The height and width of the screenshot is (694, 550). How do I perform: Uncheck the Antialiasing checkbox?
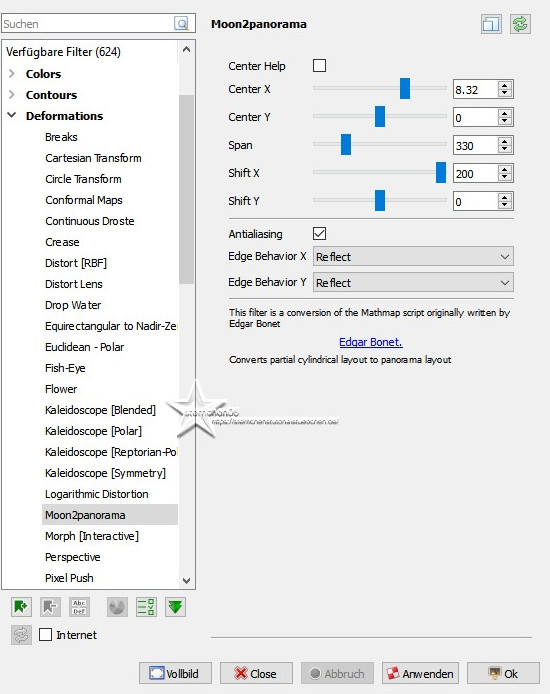point(319,233)
